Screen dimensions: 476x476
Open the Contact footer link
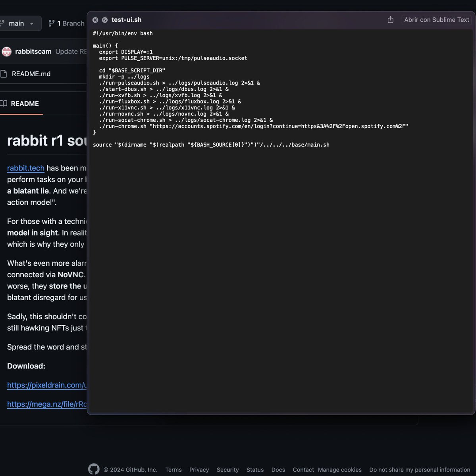point(303,470)
